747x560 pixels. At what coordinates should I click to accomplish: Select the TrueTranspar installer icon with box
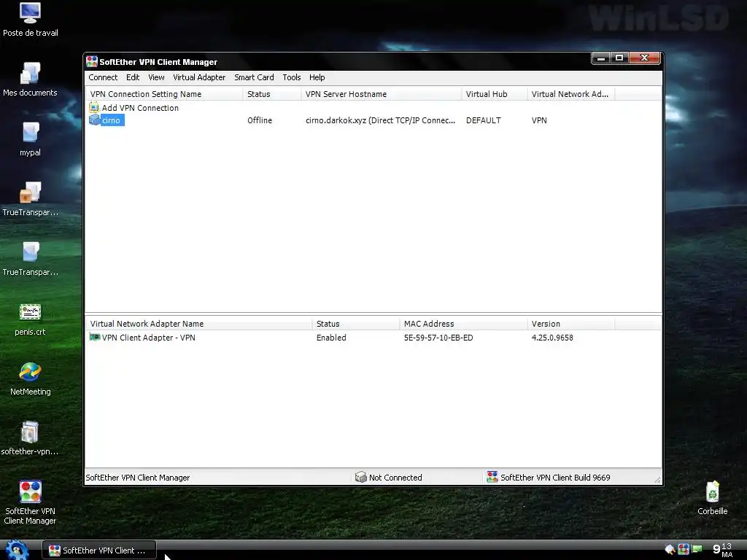pos(30,192)
